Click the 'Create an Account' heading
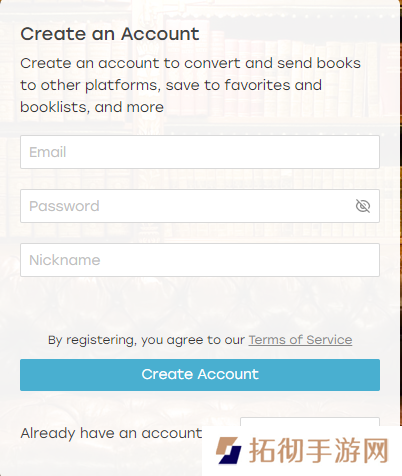 [x=110, y=34]
